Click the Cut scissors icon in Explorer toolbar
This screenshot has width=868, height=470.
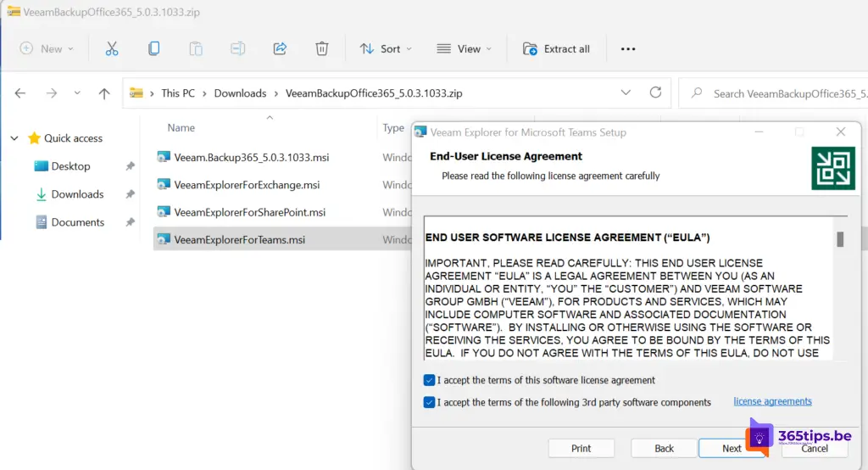pos(112,48)
